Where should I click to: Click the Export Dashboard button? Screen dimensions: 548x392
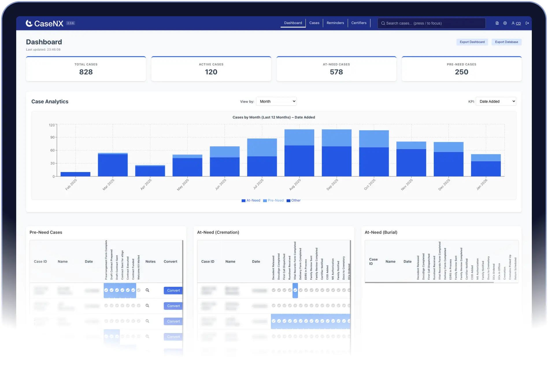click(x=472, y=42)
